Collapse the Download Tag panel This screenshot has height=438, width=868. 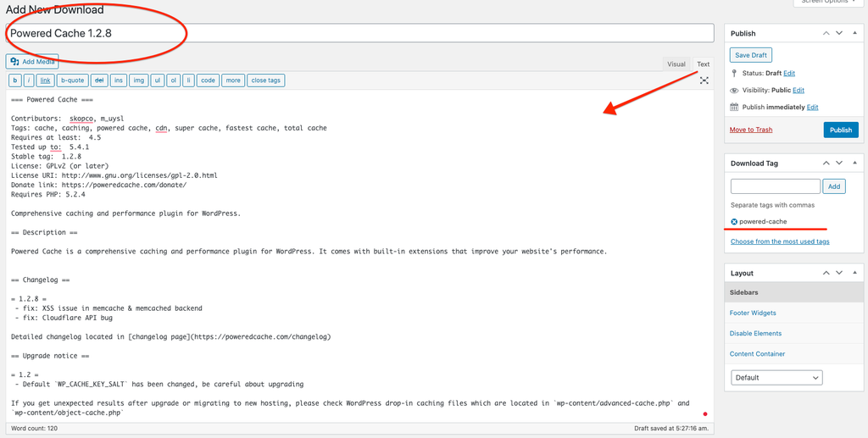854,164
